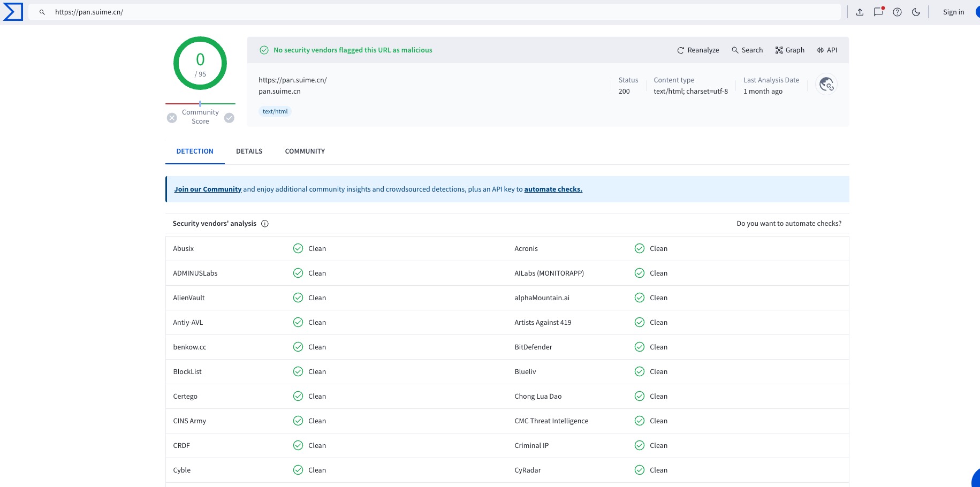This screenshot has height=487, width=980.
Task: Switch to the DETECTION tab
Action: 195,151
